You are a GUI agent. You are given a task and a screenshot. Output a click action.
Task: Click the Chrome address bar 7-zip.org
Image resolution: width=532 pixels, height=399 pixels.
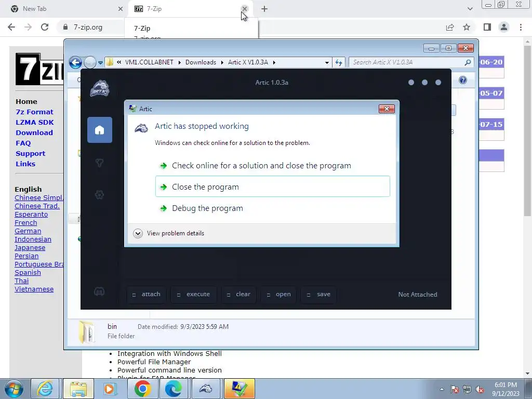[x=88, y=27]
